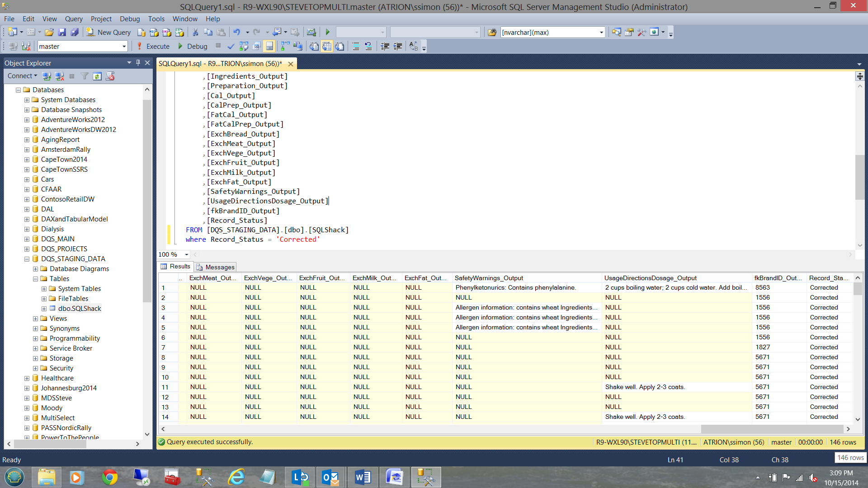Click the Save file icon in toolbar
The width and height of the screenshot is (868, 488).
(x=62, y=32)
